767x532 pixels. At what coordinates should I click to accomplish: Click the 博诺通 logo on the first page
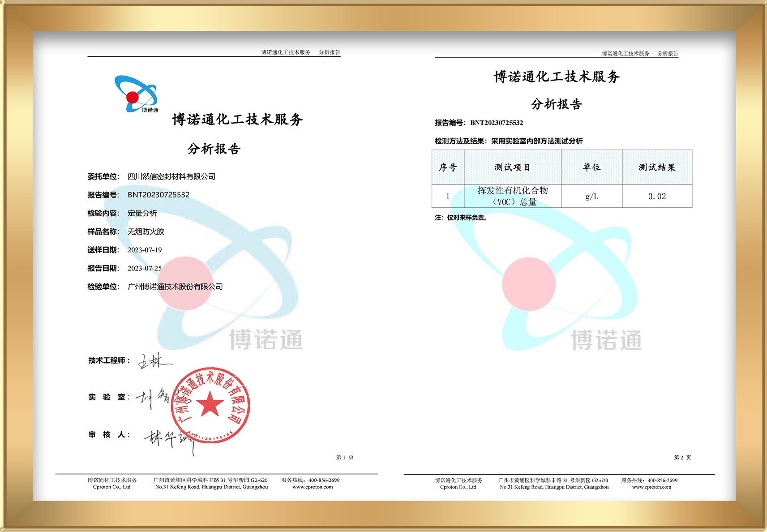tap(136, 94)
